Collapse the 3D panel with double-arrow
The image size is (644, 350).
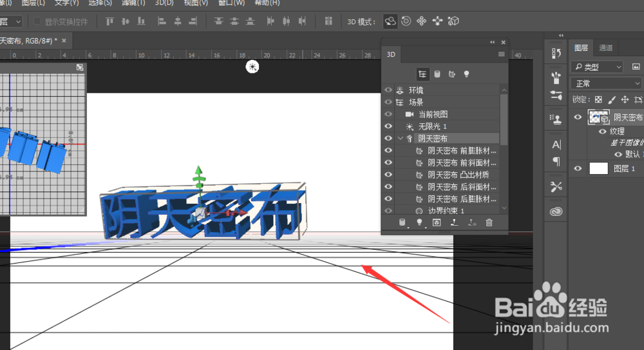(492, 42)
